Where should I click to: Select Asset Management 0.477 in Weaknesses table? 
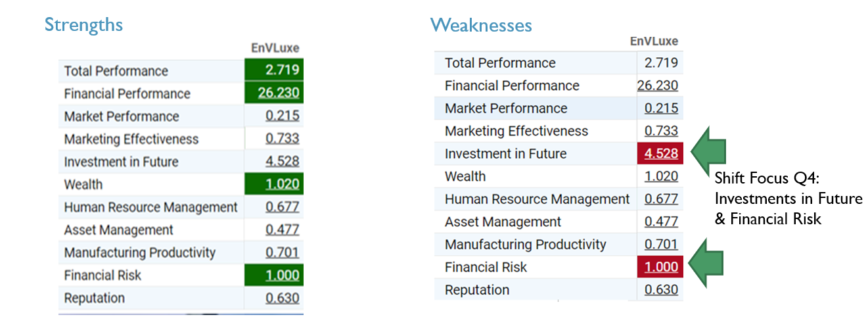pyautogui.click(x=661, y=222)
